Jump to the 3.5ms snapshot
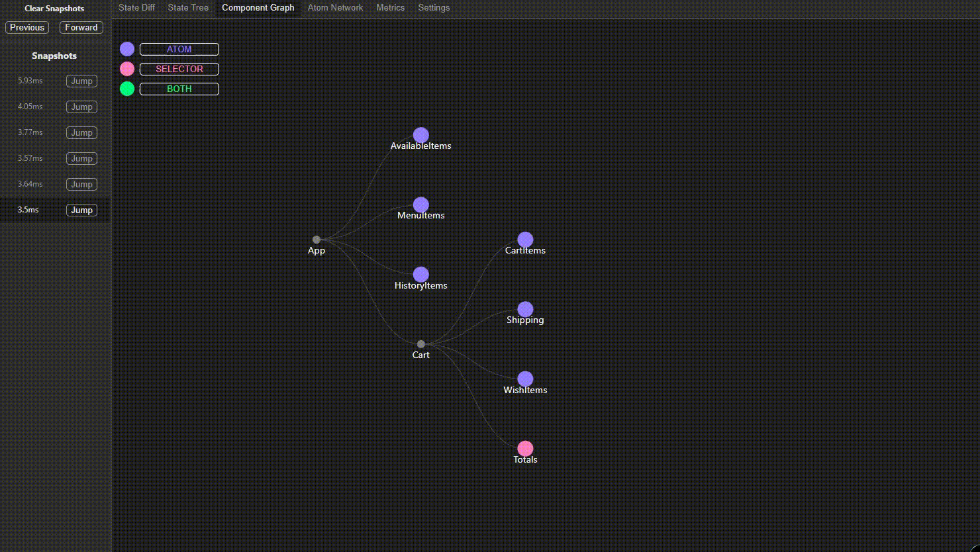The image size is (980, 552). point(82,210)
